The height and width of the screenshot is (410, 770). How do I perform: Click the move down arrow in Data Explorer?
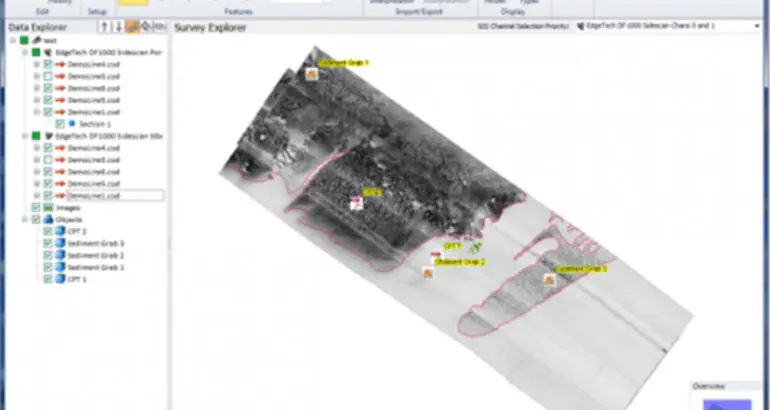pos(109,27)
